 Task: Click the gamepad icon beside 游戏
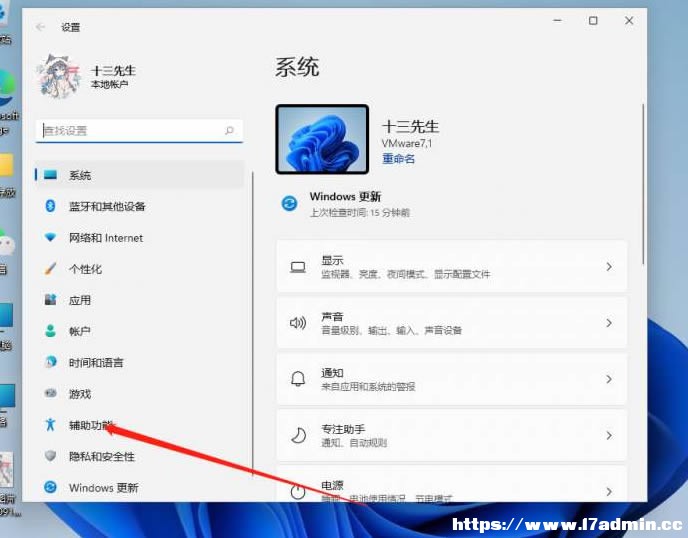tap(50, 393)
